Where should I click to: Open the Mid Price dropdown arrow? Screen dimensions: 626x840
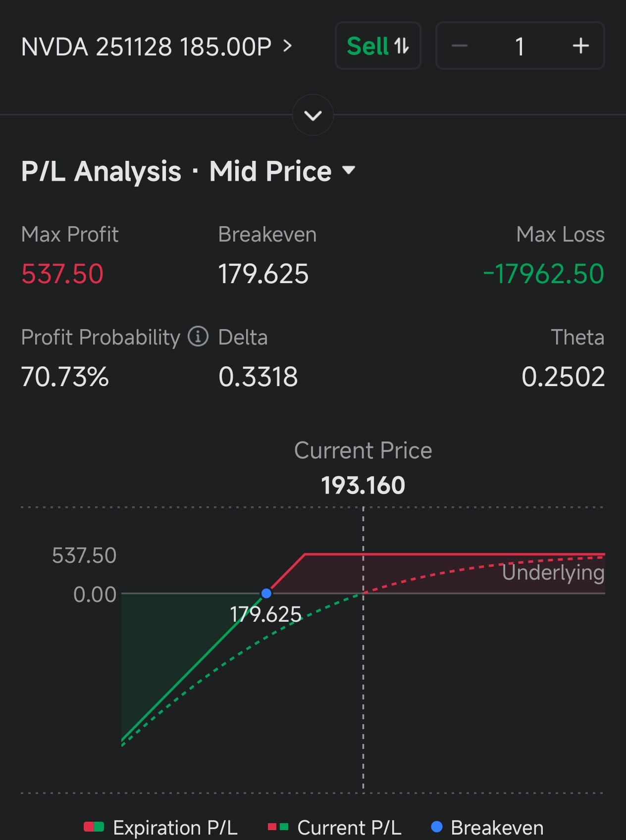(349, 171)
